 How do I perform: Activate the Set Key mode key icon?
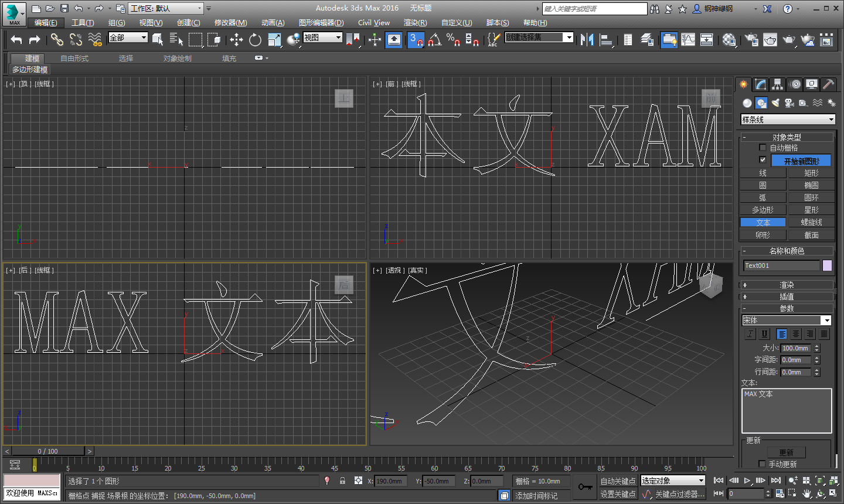(584, 486)
